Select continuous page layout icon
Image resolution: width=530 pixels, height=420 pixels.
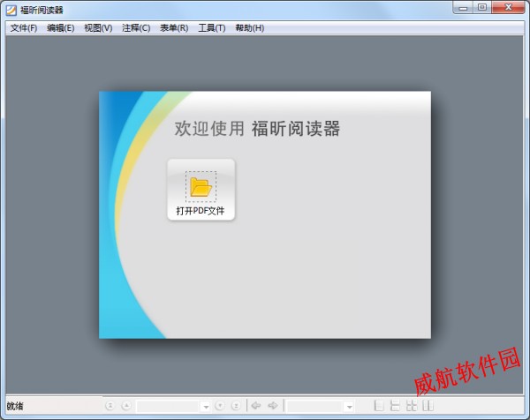click(395, 406)
